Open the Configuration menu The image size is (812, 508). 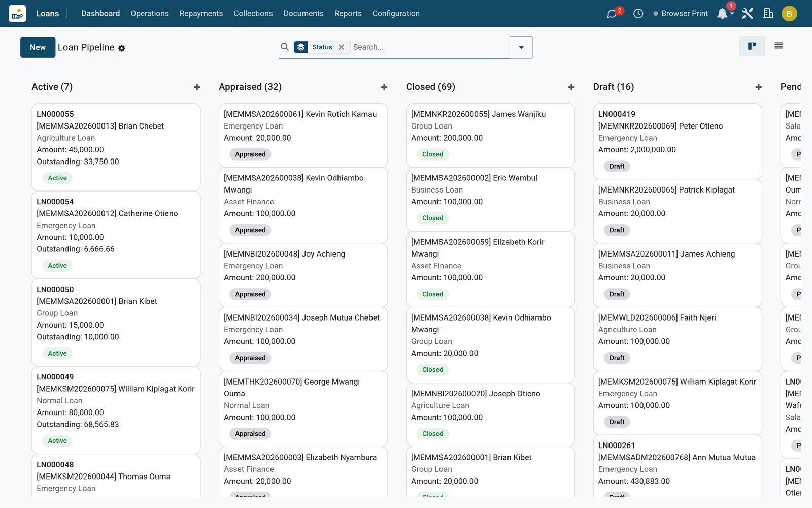click(396, 14)
